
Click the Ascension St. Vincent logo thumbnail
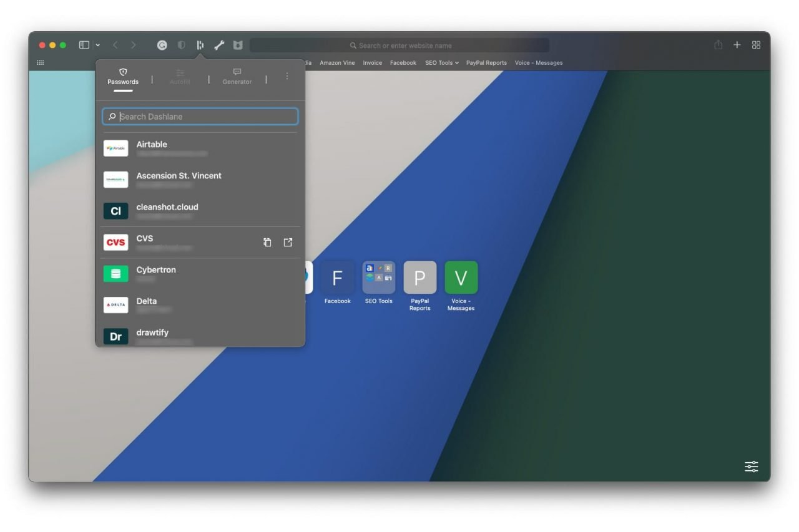[x=116, y=180]
